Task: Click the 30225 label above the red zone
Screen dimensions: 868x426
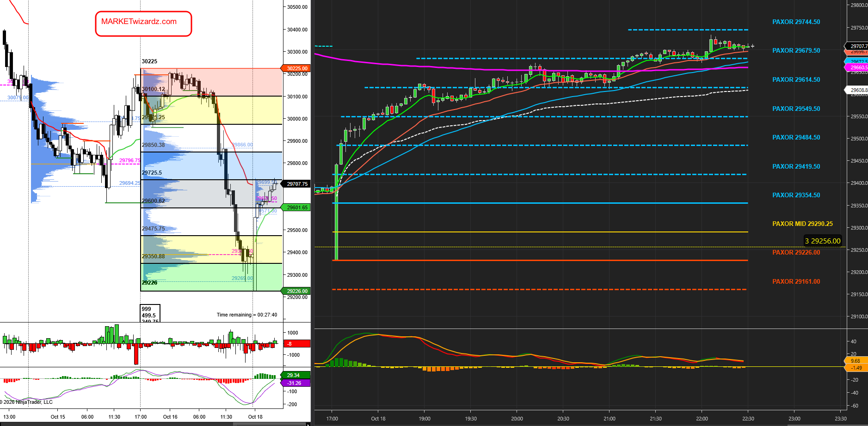Action: (149, 61)
